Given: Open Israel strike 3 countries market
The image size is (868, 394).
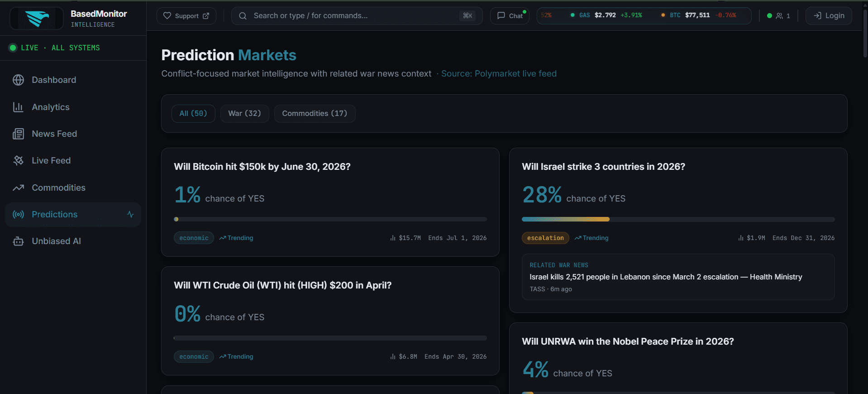Looking at the screenshot, I should pos(603,167).
